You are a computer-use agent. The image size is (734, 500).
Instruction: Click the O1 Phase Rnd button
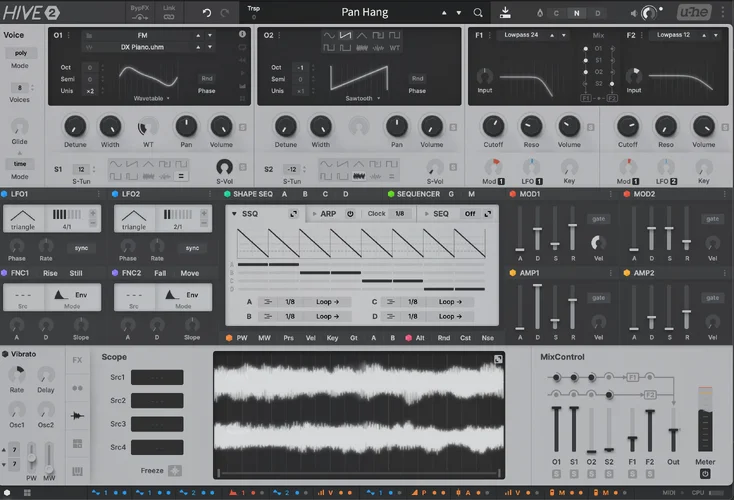click(x=206, y=78)
